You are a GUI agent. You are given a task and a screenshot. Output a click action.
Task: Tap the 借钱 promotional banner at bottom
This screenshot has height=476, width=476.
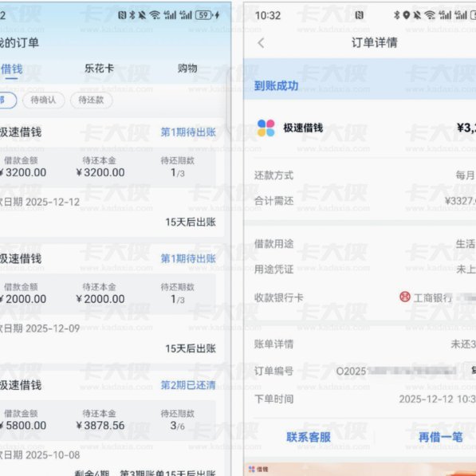click(x=360, y=469)
